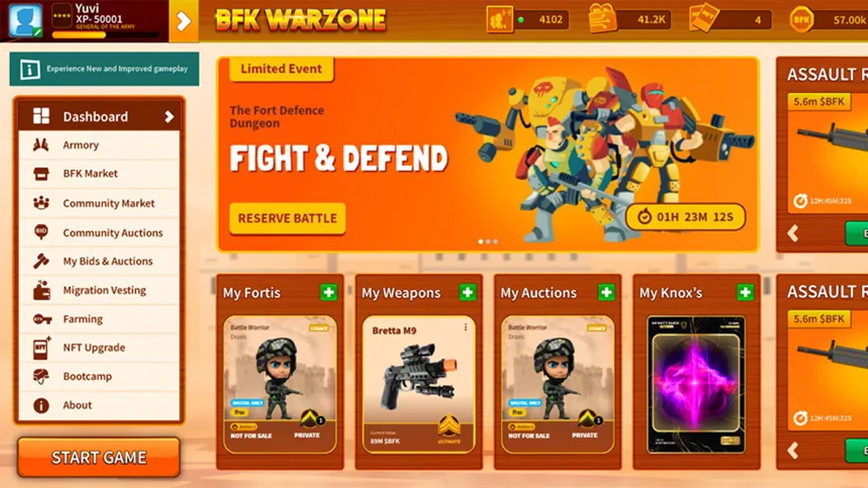Add a Knox with the plus icon
The width and height of the screenshot is (868, 488).
pyautogui.click(x=745, y=292)
